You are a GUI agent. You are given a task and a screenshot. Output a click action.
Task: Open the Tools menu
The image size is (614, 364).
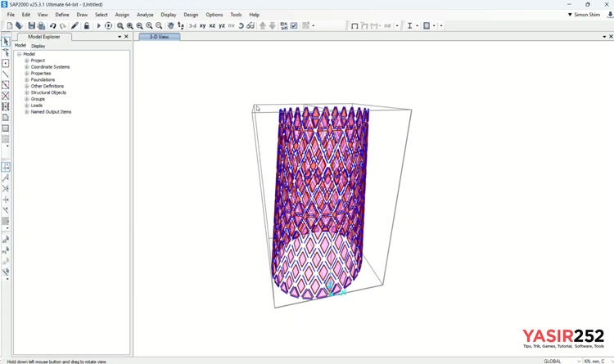click(x=236, y=15)
